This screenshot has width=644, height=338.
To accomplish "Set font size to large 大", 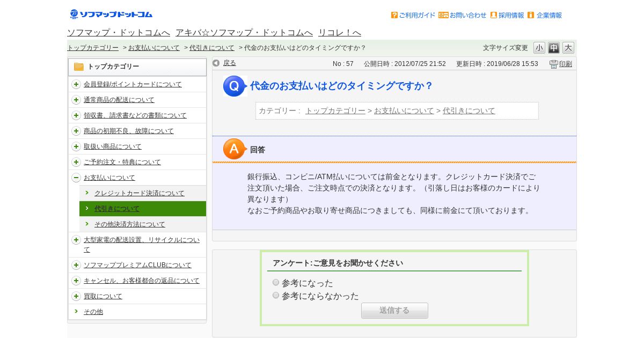I will point(568,48).
